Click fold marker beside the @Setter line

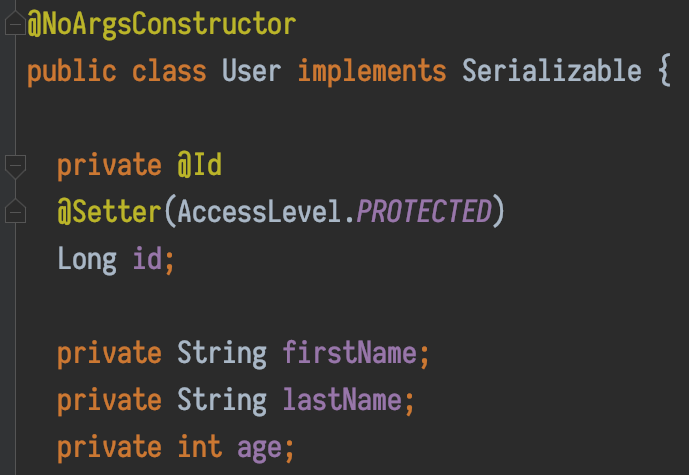pyautogui.click(x=14, y=211)
